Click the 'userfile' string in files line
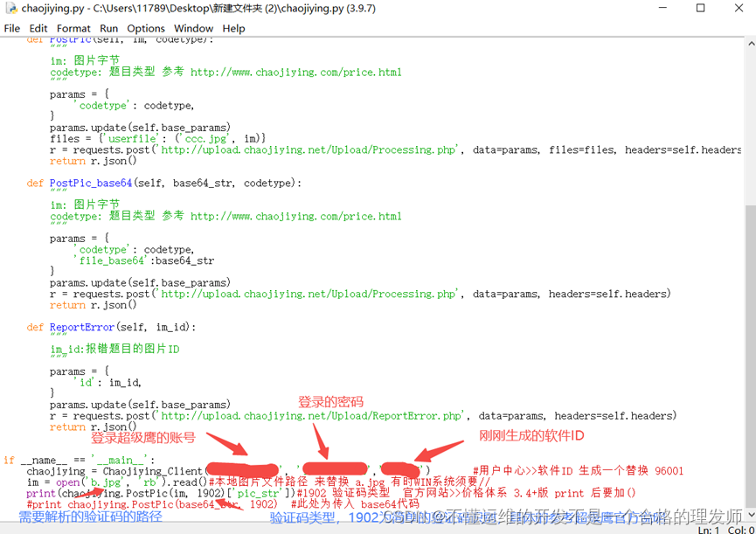Image resolution: width=756 pixels, height=534 pixels. [x=132, y=139]
